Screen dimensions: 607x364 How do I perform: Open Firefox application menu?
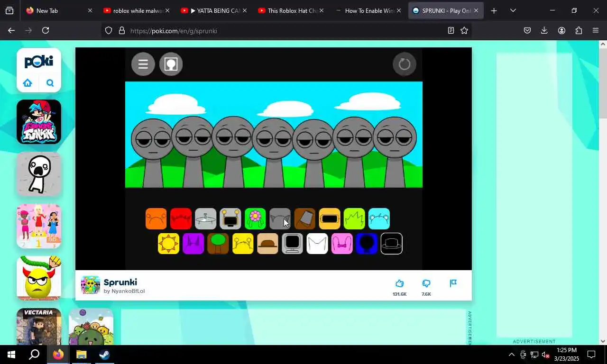[x=596, y=30]
